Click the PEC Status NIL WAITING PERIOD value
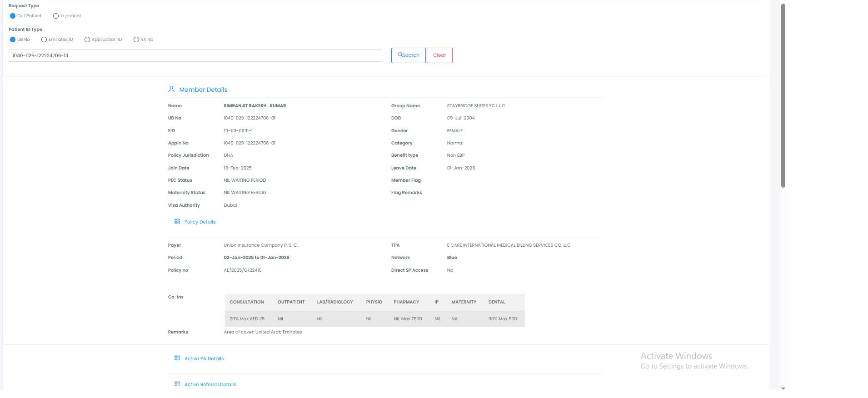This screenshot has height=398, width=868. 245,180
